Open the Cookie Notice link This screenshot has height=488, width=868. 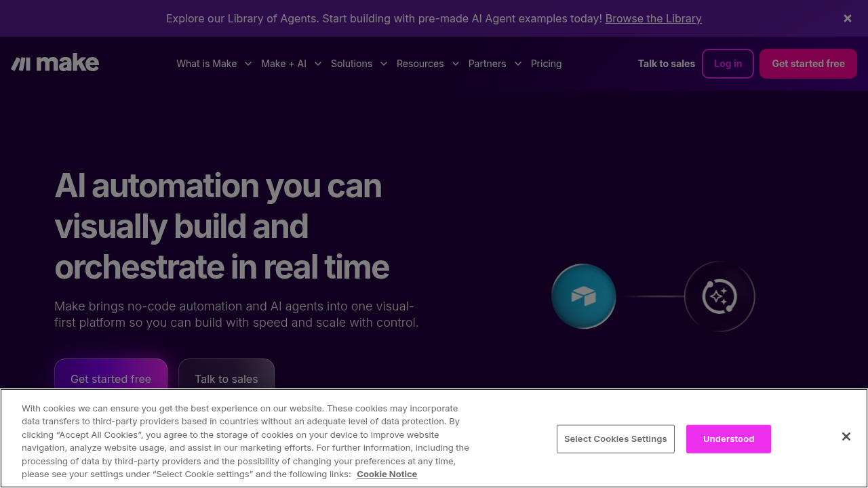pyautogui.click(x=387, y=474)
